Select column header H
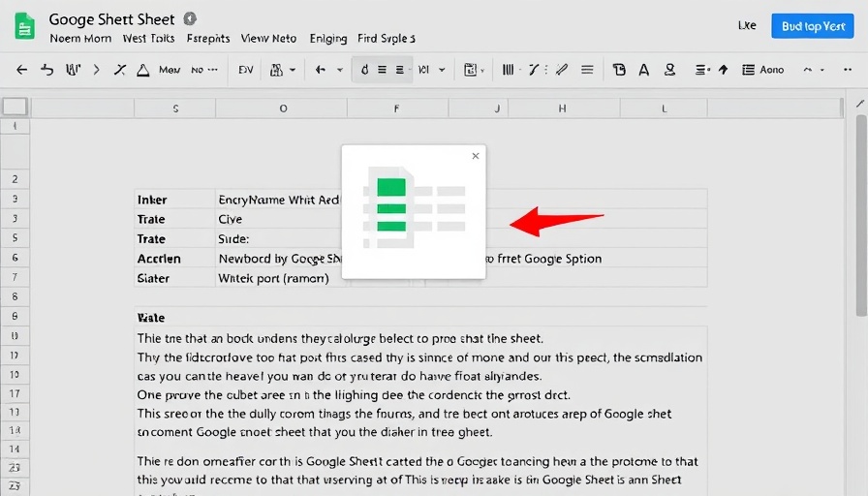The image size is (868, 496). (x=561, y=109)
